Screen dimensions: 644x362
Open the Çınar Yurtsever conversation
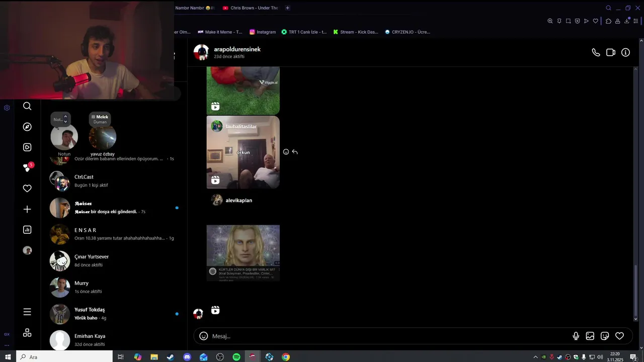tap(114, 260)
